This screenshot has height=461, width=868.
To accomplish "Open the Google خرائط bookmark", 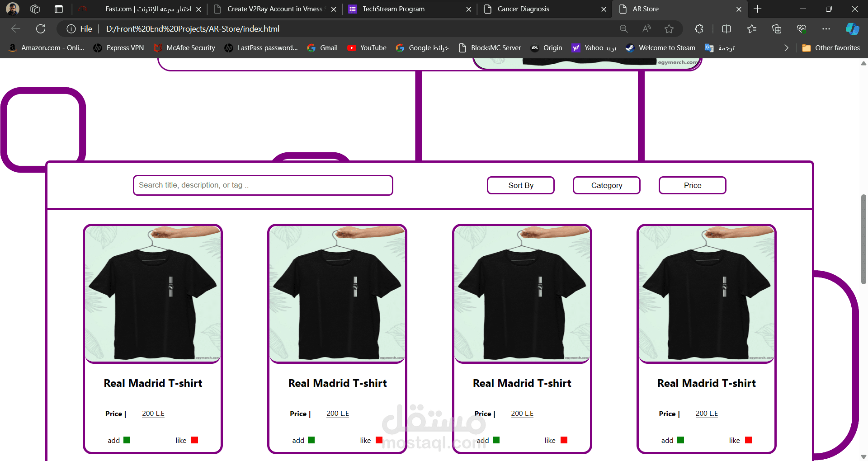I will click(422, 48).
